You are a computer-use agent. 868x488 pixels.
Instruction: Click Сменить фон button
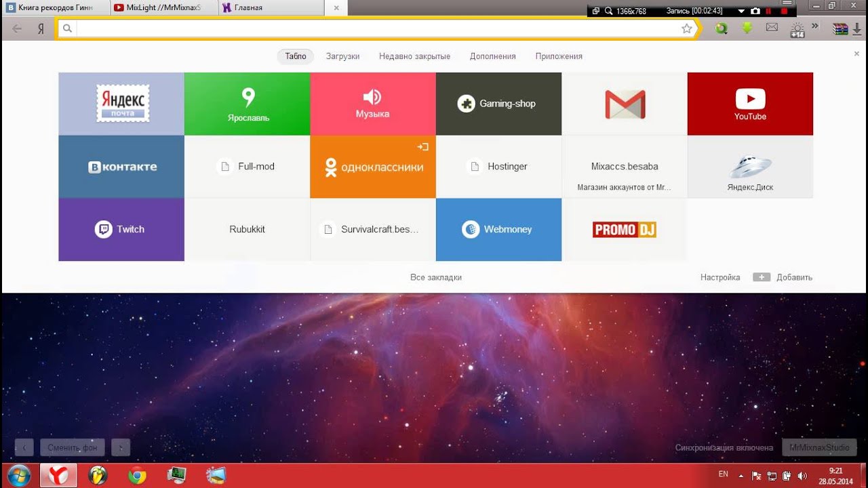coord(73,447)
